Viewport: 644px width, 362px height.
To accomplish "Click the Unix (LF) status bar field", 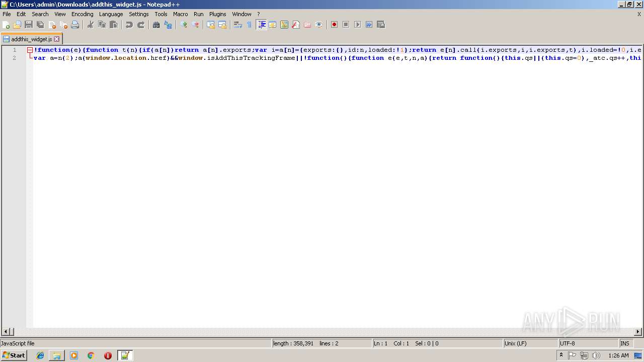I will (x=531, y=343).
